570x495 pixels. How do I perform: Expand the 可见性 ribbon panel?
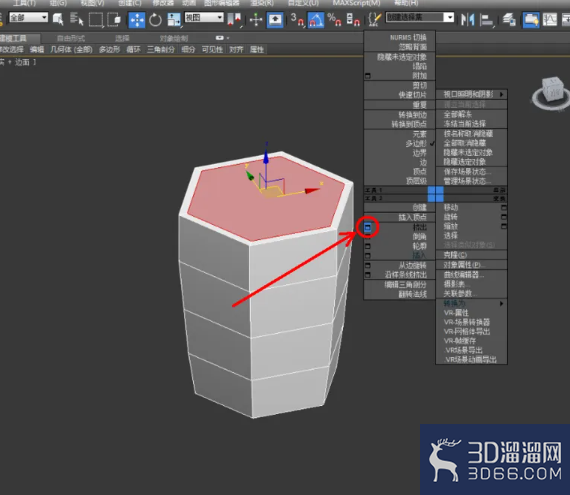pos(212,49)
